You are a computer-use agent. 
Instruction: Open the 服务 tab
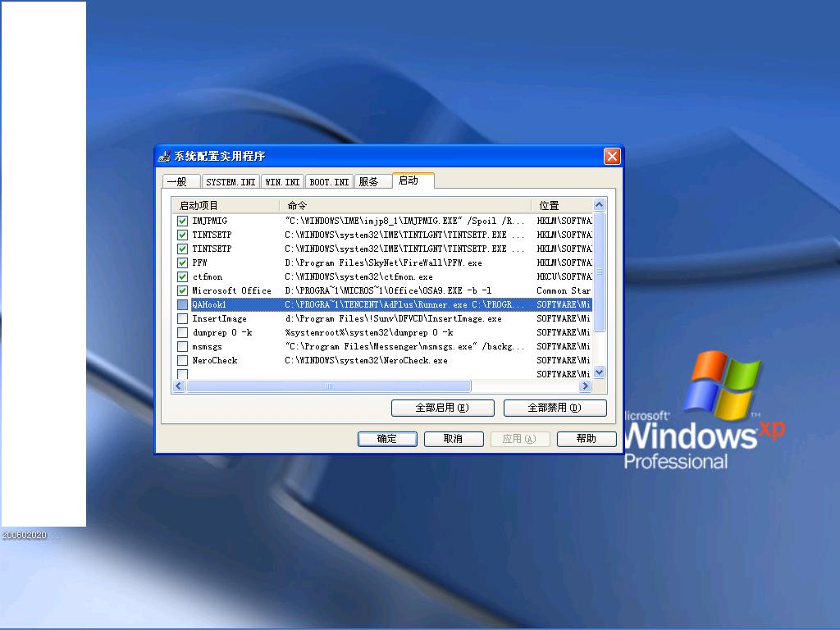(373, 181)
